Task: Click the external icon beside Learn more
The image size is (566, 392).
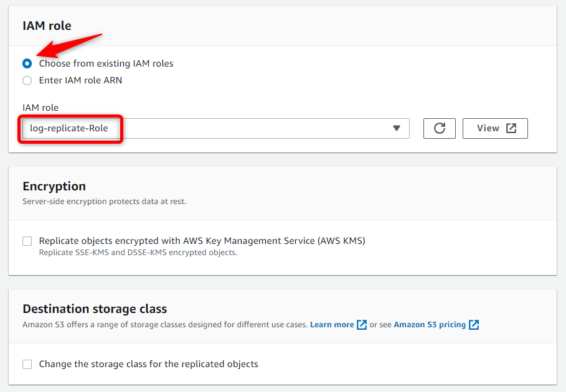Action: (x=362, y=325)
